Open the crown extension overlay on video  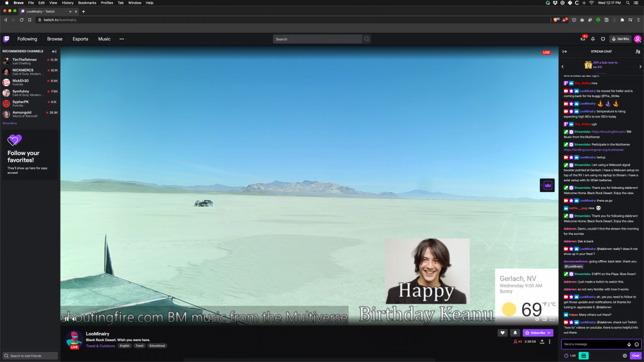[x=547, y=185]
